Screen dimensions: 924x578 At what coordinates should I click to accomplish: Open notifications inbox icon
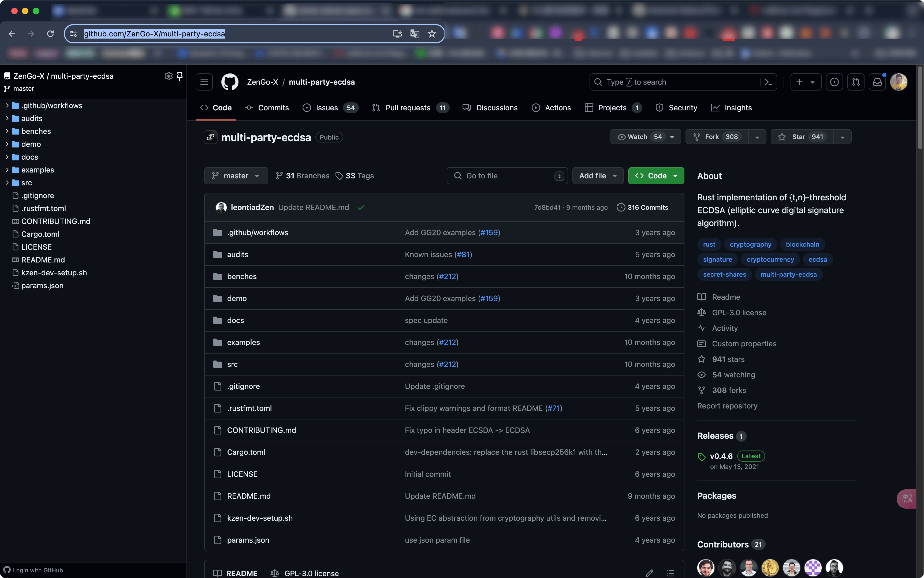(x=877, y=82)
